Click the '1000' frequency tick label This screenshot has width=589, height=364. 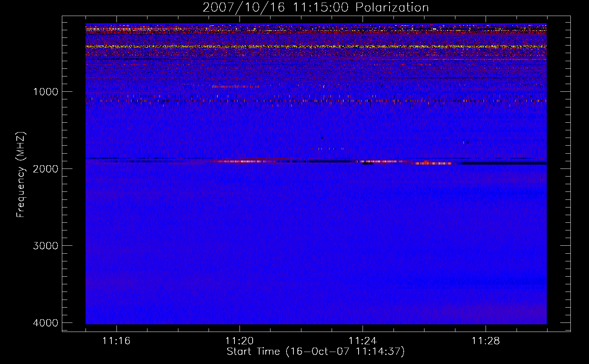pos(46,91)
